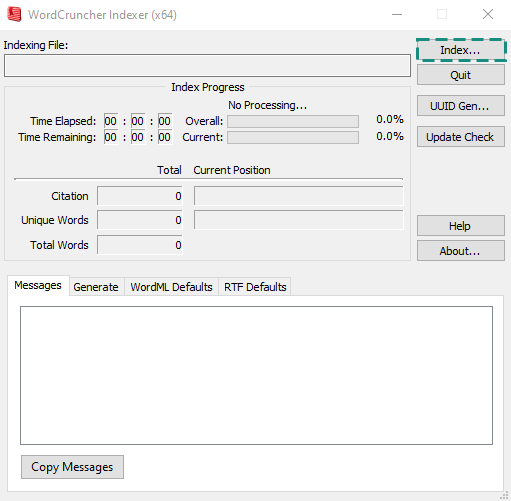This screenshot has width=511, height=501.
Task: Click the Overall progress bar
Action: pyautogui.click(x=293, y=121)
